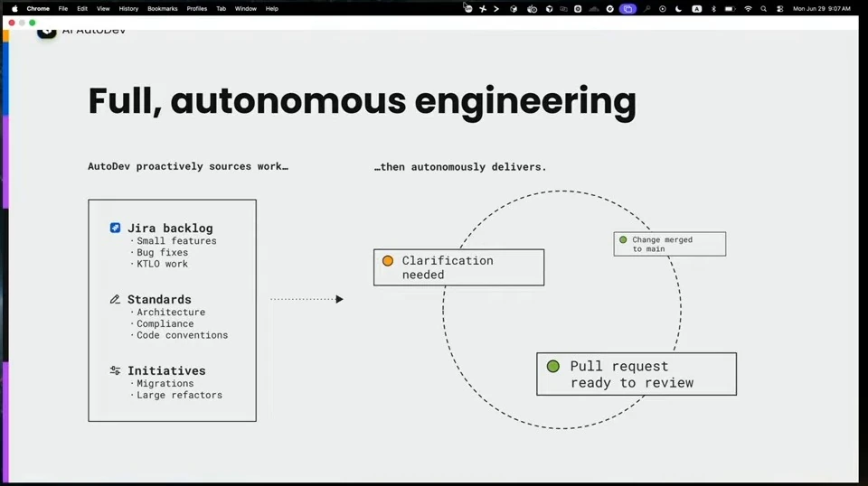Open the Apple menu
Viewport: 868px width, 486px height.
tap(15, 8)
